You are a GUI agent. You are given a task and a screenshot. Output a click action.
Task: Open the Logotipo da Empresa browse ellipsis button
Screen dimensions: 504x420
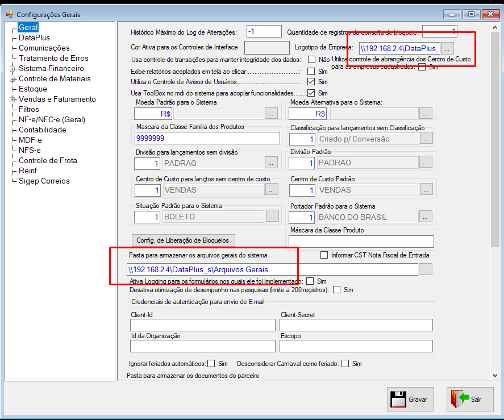coord(447,48)
